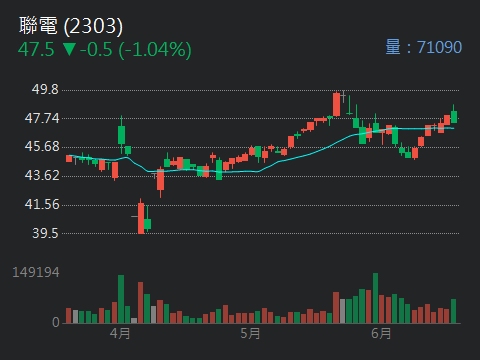480x360 pixels.
Task: Click the lowest red candlestick near 39.5
Action: pyautogui.click(x=141, y=216)
